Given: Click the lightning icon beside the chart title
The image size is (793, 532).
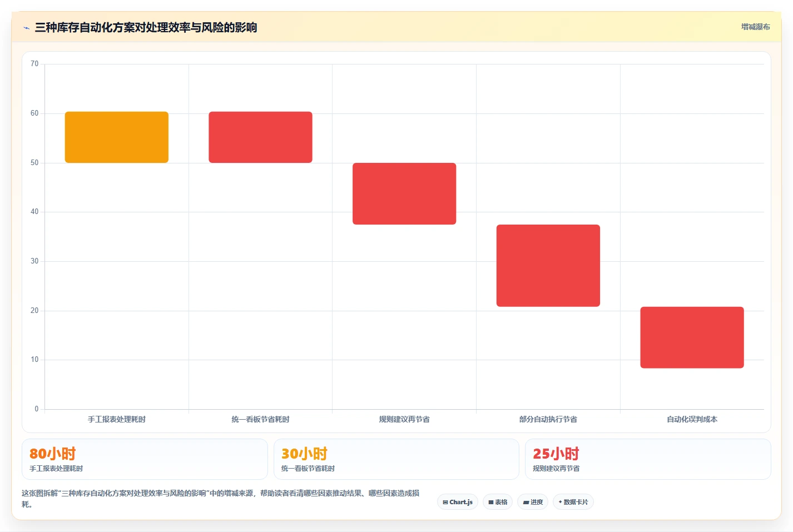Looking at the screenshot, I should pyautogui.click(x=26, y=28).
